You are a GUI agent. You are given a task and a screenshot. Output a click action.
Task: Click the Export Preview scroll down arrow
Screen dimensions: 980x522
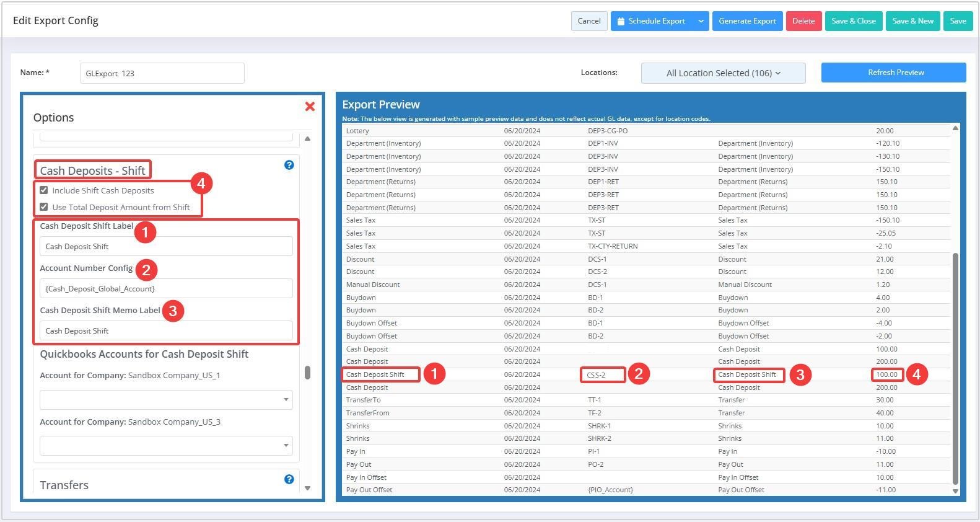[955, 490]
